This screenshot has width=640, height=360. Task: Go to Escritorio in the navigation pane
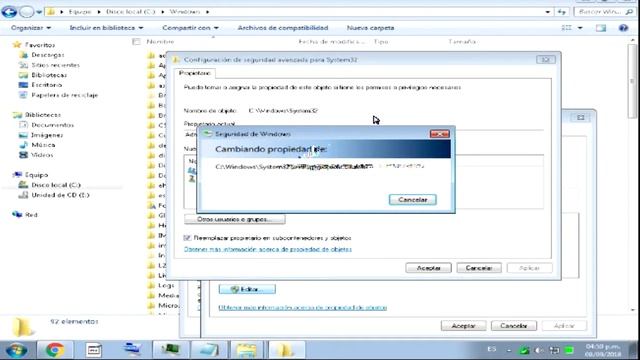pos(47,85)
